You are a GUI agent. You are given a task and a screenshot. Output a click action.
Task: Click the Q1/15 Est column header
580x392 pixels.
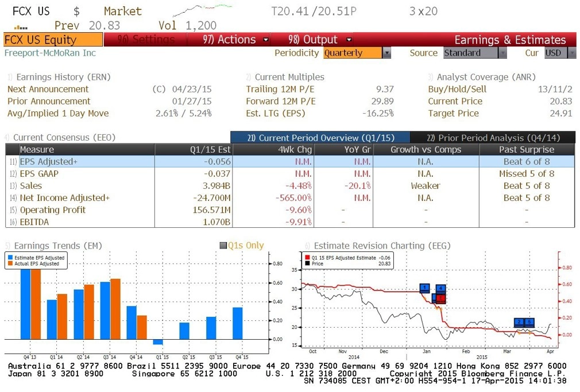point(194,149)
